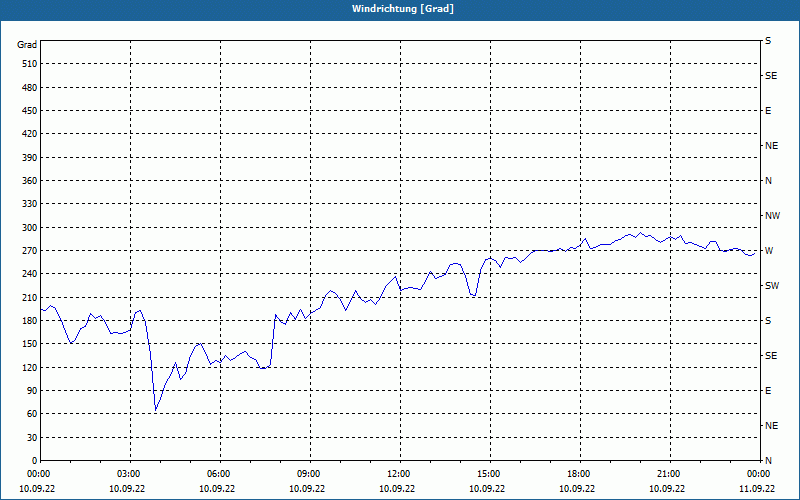Select the 330 axis value
Viewport: 800px width, 500px height.
(30, 204)
